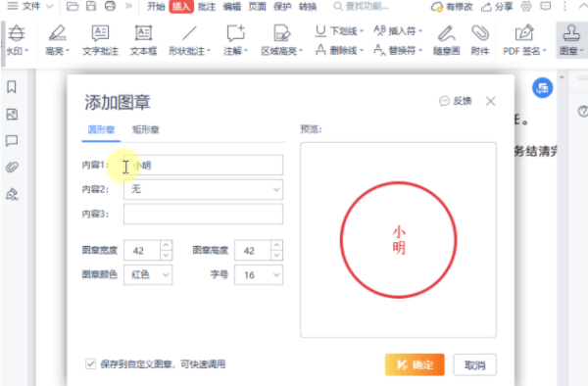Click the 内容3 text field
Screen dimensions: 588x386
click(x=203, y=214)
